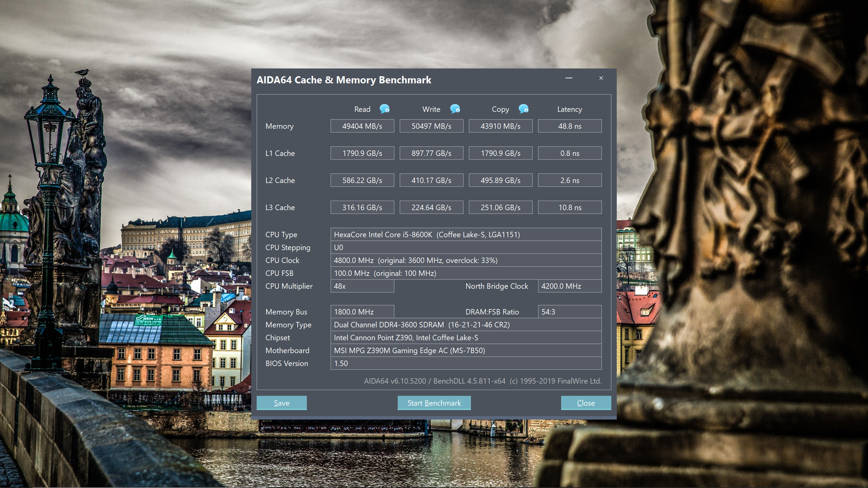Image resolution: width=868 pixels, height=488 pixels.
Task: Minimize the AIDA64 benchmark window
Action: pos(569,78)
